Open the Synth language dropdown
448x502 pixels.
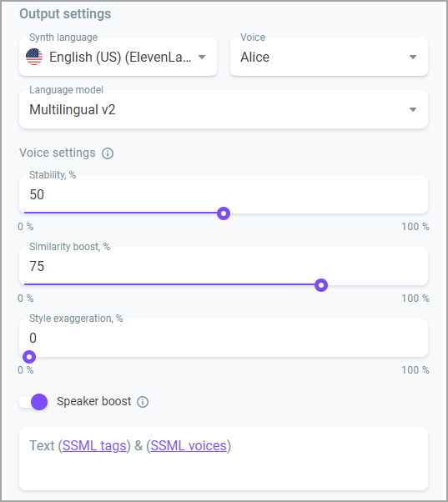118,57
